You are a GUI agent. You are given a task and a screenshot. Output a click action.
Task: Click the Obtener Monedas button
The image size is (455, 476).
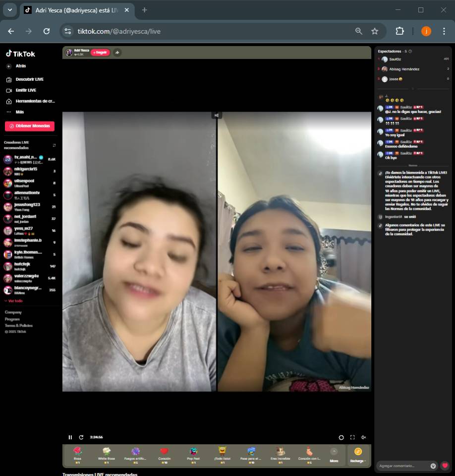tap(30, 126)
